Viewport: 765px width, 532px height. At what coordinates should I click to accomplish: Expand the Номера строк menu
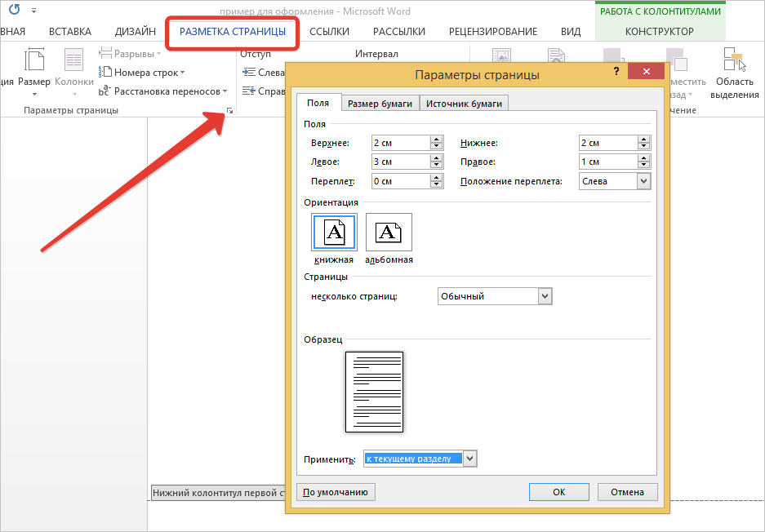point(142,73)
